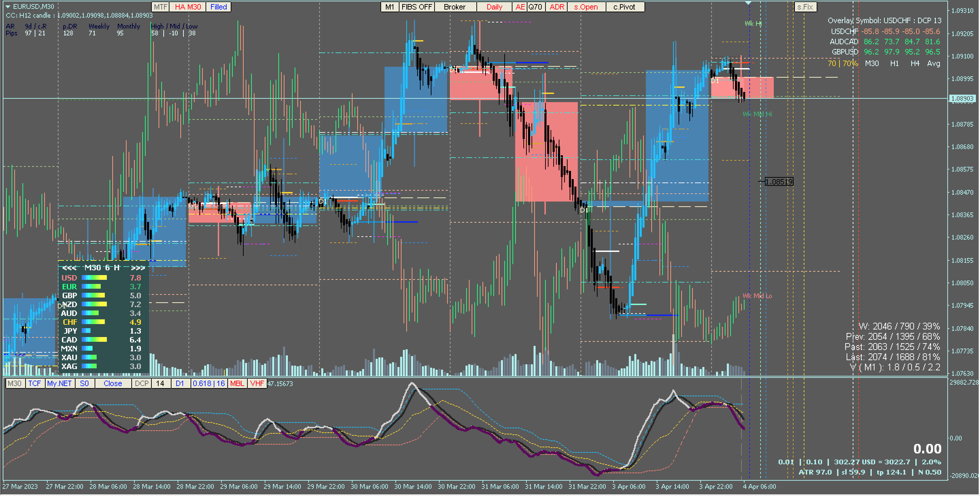
Task: Select the Daily button
Action: 494,7
